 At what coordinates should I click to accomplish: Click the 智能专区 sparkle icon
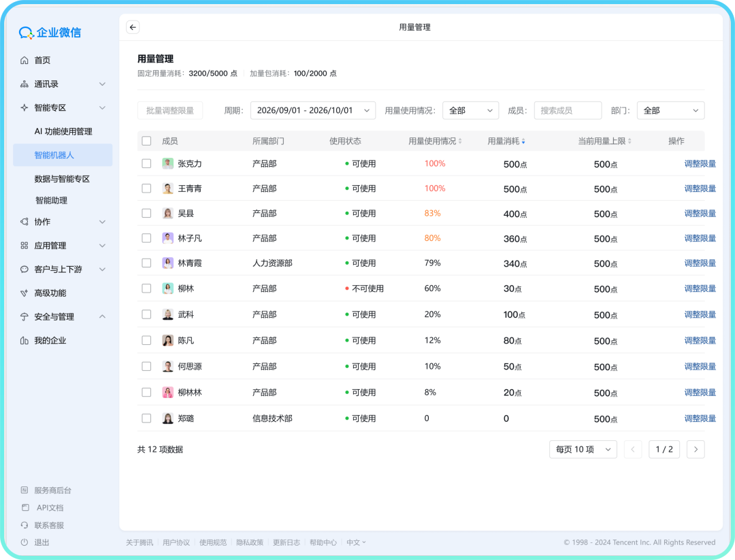coord(24,108)
